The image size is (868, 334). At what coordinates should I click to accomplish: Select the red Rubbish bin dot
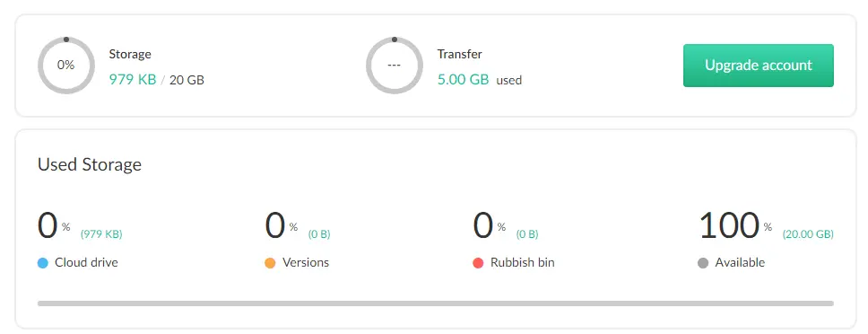click(x=478, y=263)
